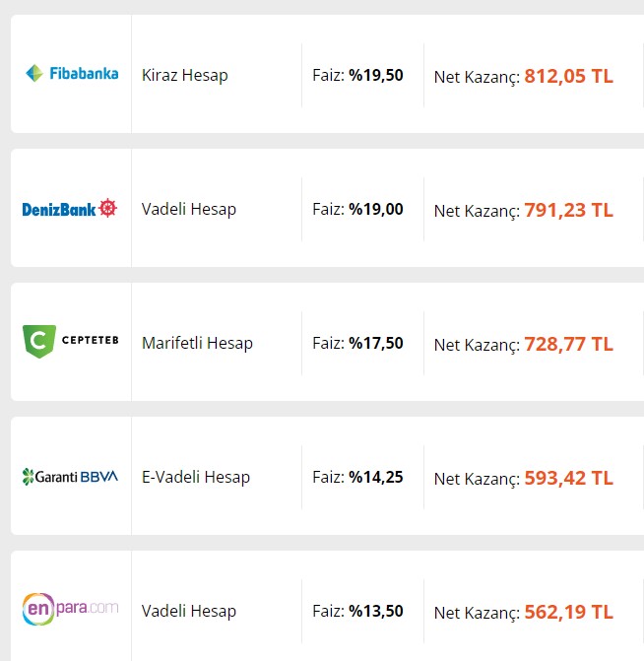Image resolution: width=644 pixels, height=661 pixels.
Task: Select the %14,25 interest rate text
Action: click(376, 477)
